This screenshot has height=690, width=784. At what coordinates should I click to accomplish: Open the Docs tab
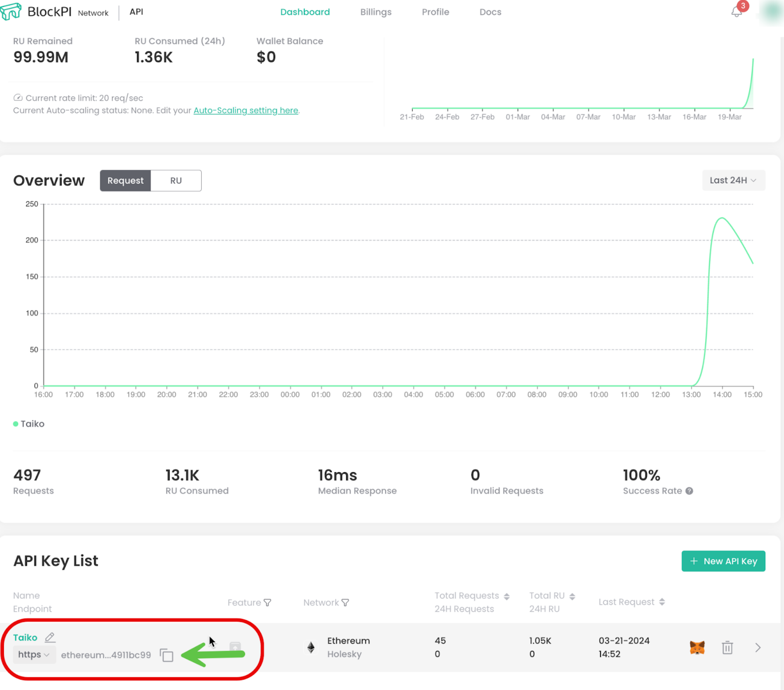click(490, 12)
